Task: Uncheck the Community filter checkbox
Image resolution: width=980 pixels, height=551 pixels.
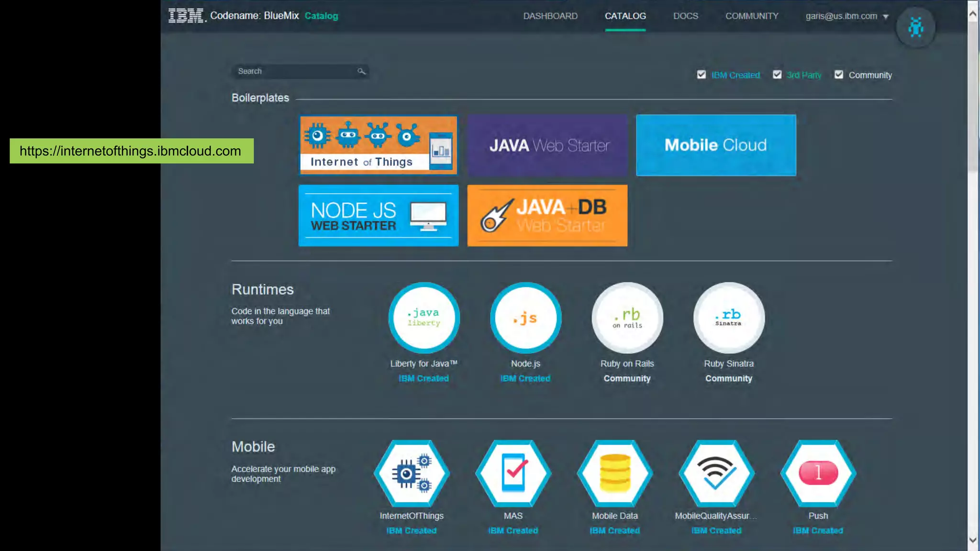Action: point(839,75)
